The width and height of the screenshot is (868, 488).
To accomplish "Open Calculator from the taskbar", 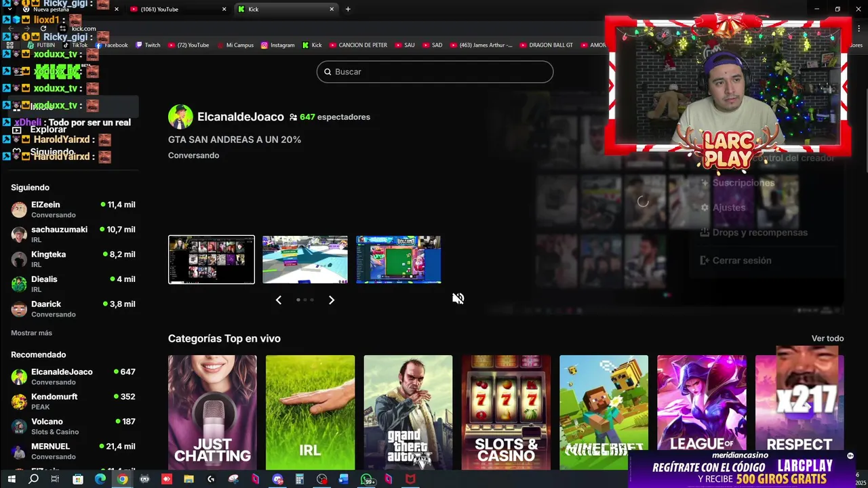I will pyautogui.click(x=299, y=479).
